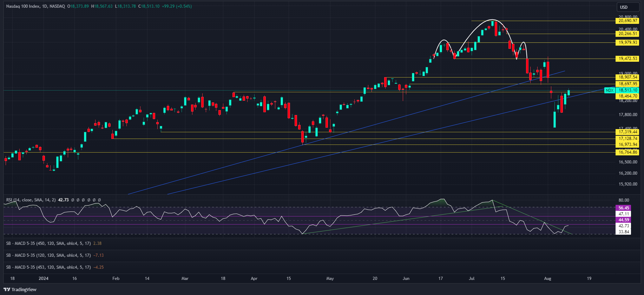
Task: Click the 80.00 RSI axis label
Action: click(624, 200)
